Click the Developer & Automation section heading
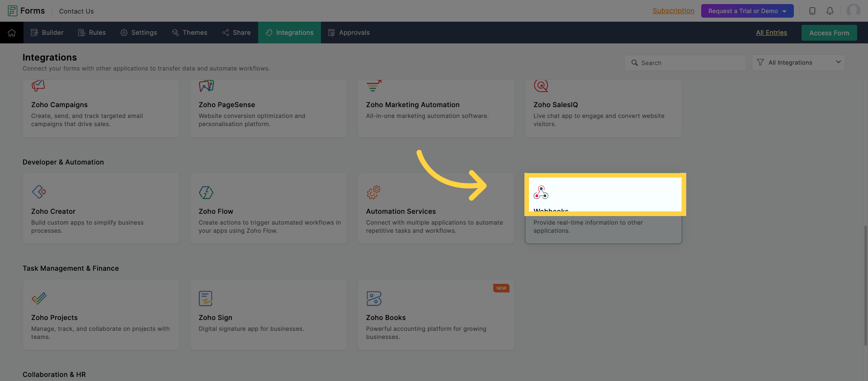 [x=63, y=162]
